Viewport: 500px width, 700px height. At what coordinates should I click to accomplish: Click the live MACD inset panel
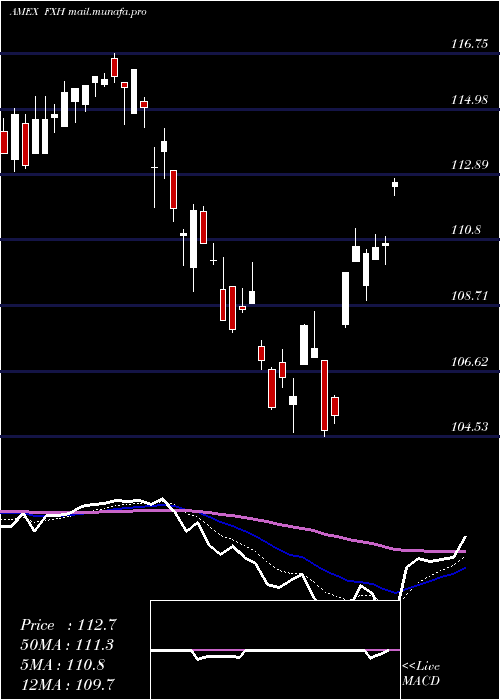tap(275, 650)
